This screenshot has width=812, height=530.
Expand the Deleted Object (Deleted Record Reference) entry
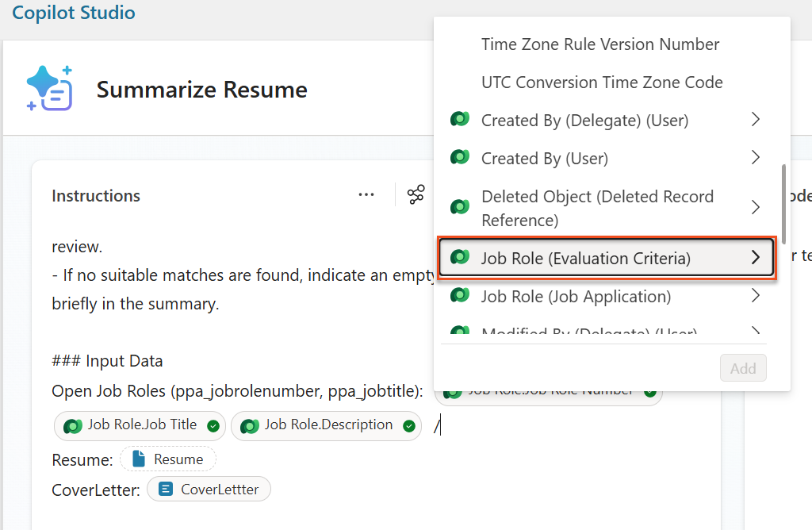tap(754, 207)
